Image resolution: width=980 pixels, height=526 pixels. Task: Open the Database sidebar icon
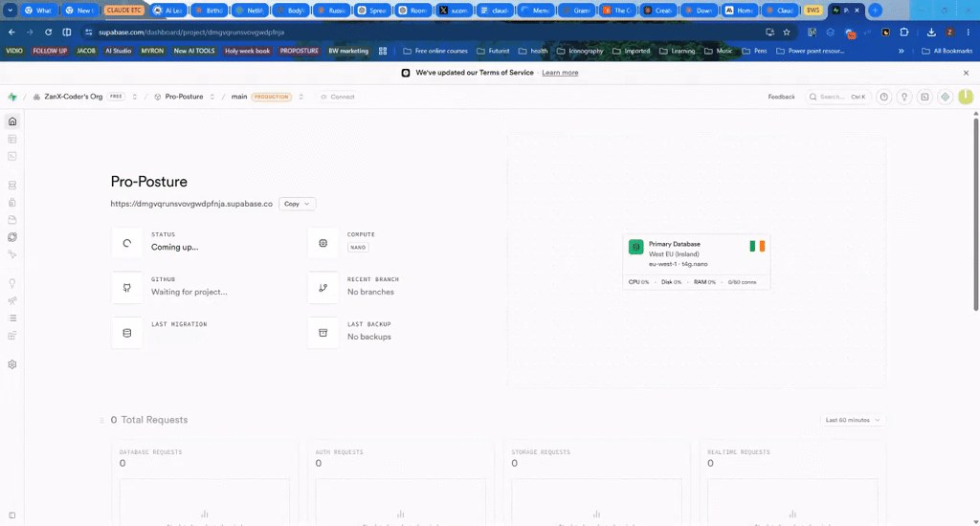pyautogui.click(x=11, y=185)
